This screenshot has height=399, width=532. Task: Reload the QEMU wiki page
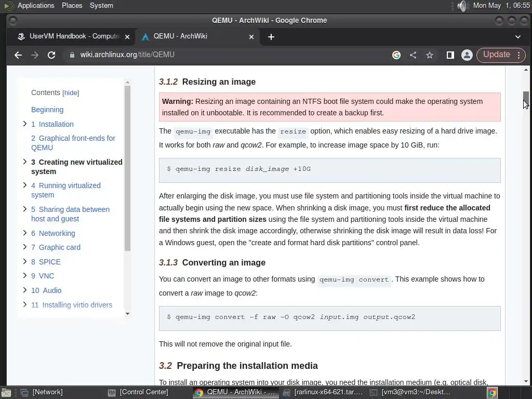51,55
